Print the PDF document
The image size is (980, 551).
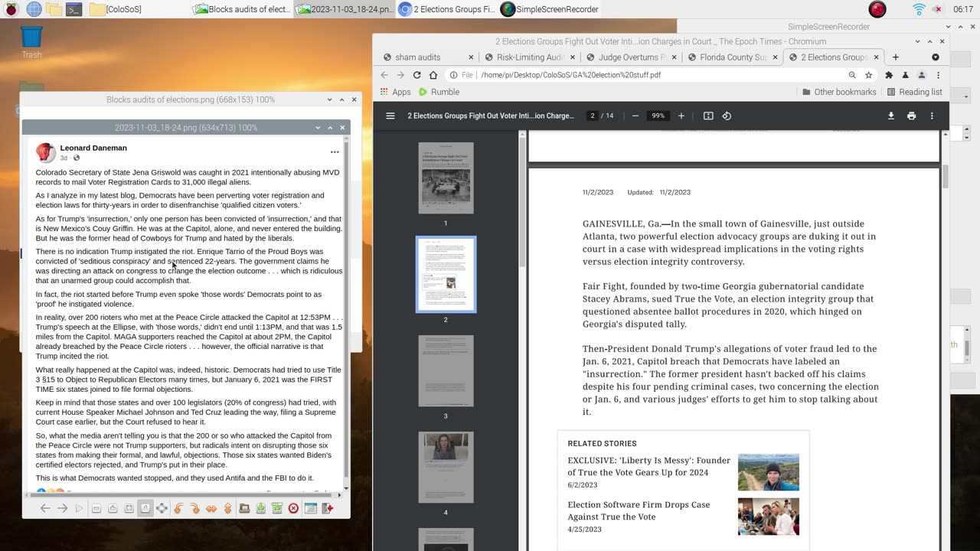(x=911, y=116)
